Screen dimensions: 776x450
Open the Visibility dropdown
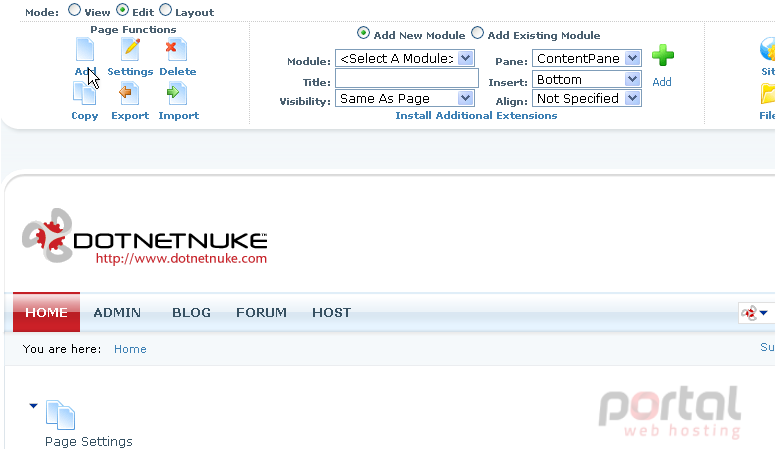tap(405, 99)
